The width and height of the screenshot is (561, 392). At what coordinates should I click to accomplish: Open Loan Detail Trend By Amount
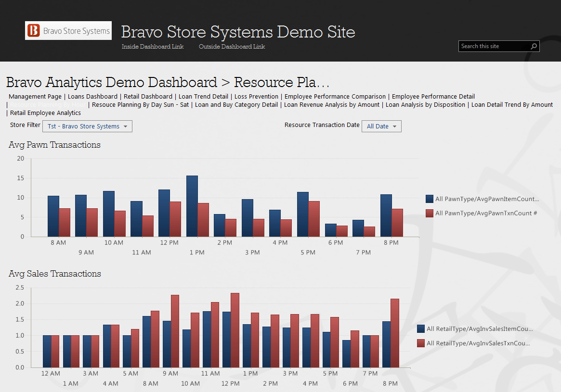point(512,105)
